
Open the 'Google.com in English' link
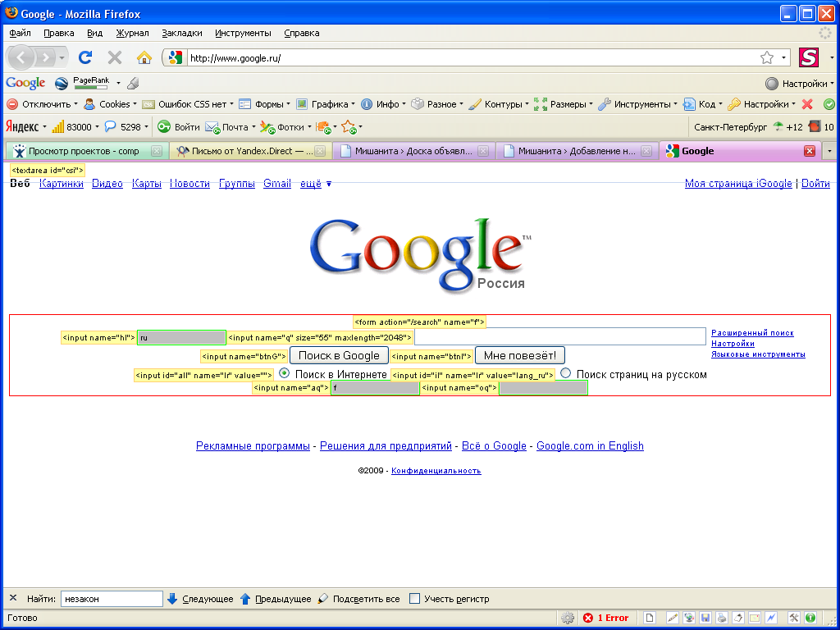pos(590,445)
